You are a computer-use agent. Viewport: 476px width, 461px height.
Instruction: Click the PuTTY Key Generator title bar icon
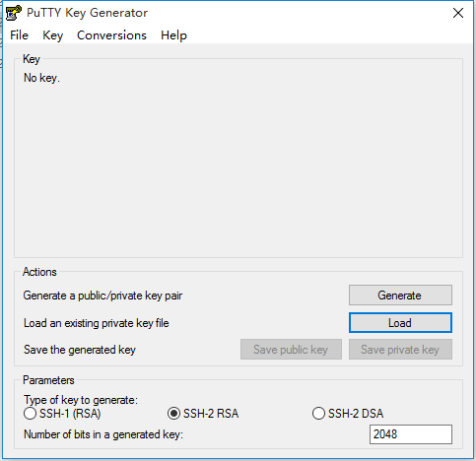(x=14, y=13)
